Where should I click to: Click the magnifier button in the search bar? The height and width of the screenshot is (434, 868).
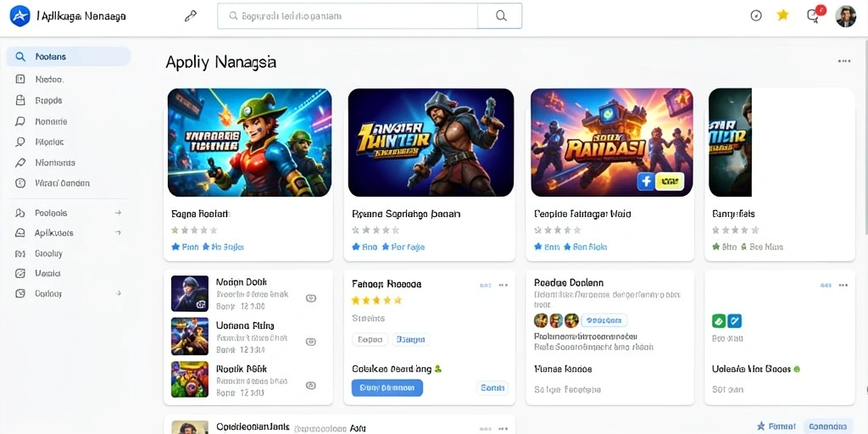[x=501, y=16]
